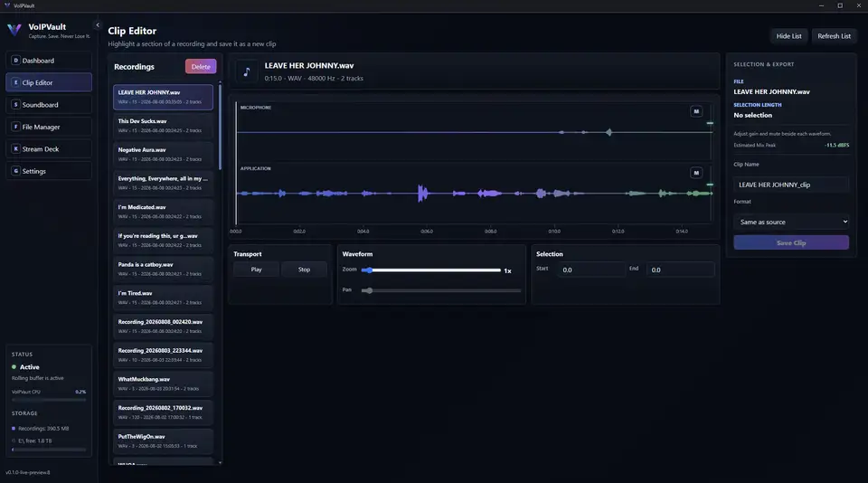Select Recording_20260808_002420.wav
Screen dimensions: 868x483
click(x=163, y=327)
